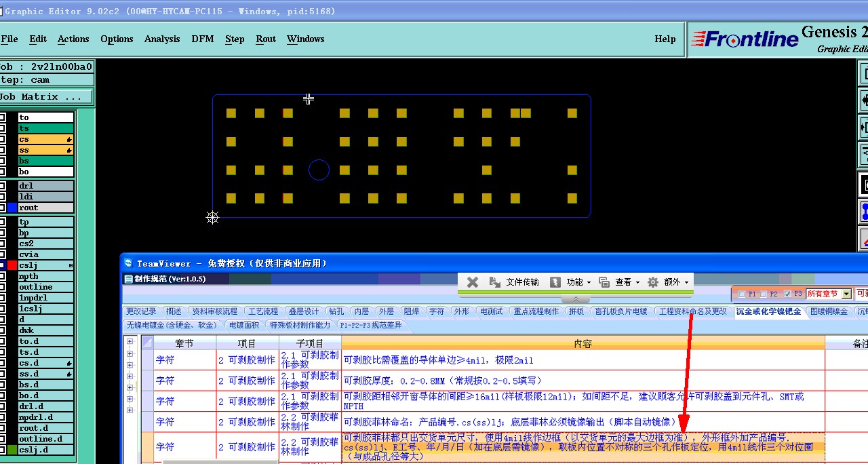This screenshot has height=464, width=868.
Task: Open the Windows menu
Action: click(306, 39)
